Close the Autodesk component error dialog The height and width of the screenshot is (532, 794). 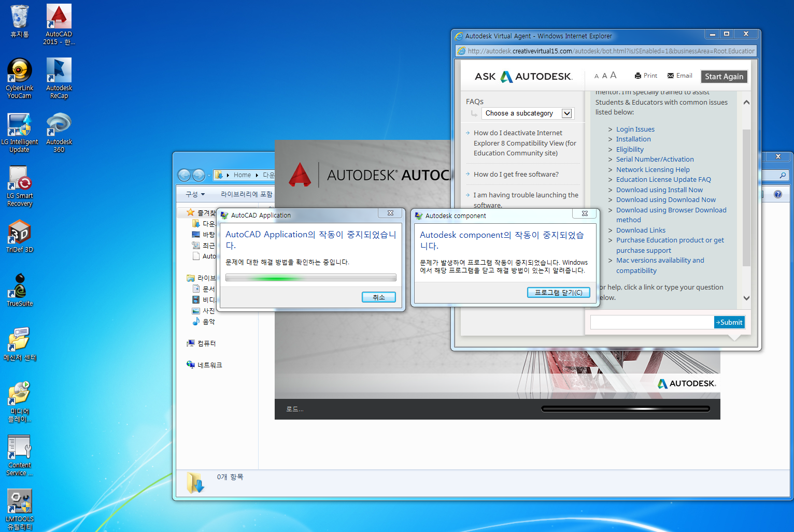pyautogui.click(x=585, y=213)
